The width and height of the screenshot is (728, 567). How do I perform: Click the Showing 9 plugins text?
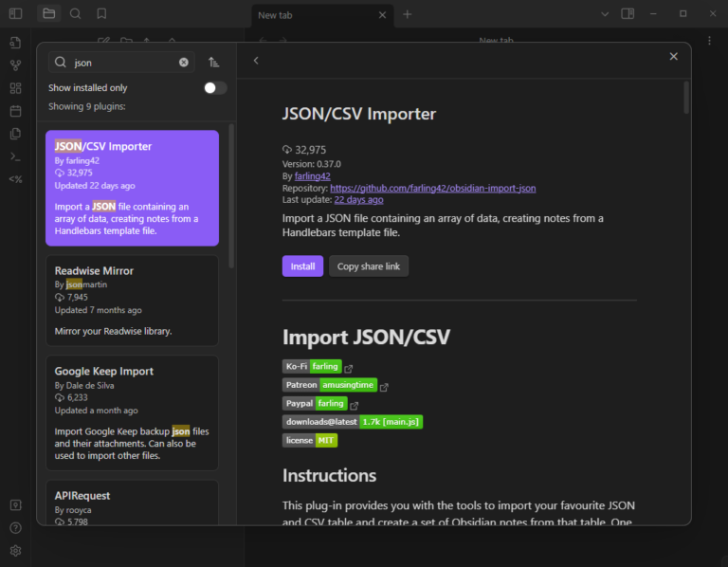tap(87, 106)
